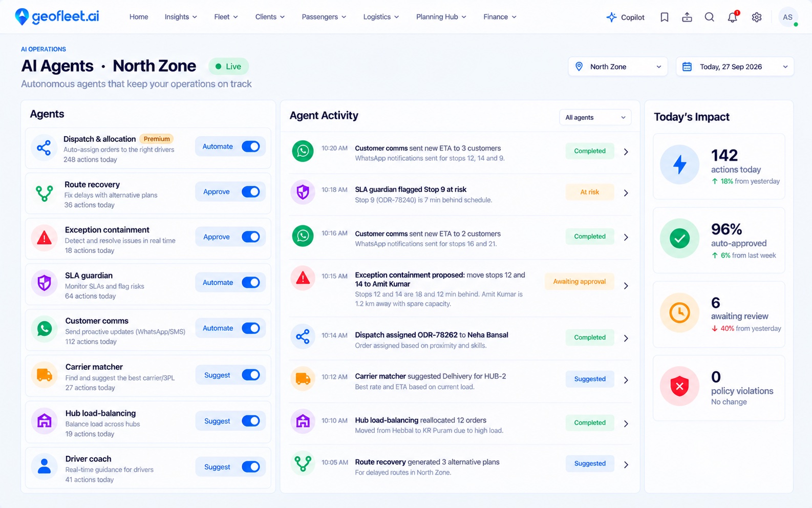The height and width of the screenshot is (508, 812).
Task: Open settings gear icon
Action: click(757, 17)
